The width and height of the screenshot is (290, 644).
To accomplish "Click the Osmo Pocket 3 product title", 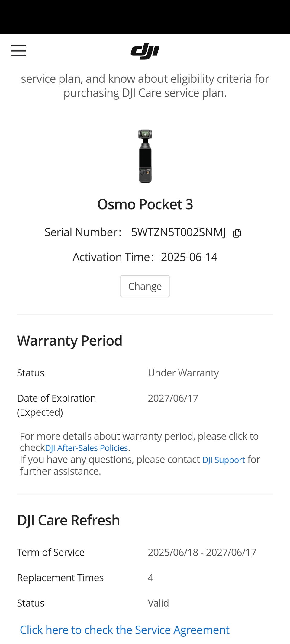I will coord(145,204).
